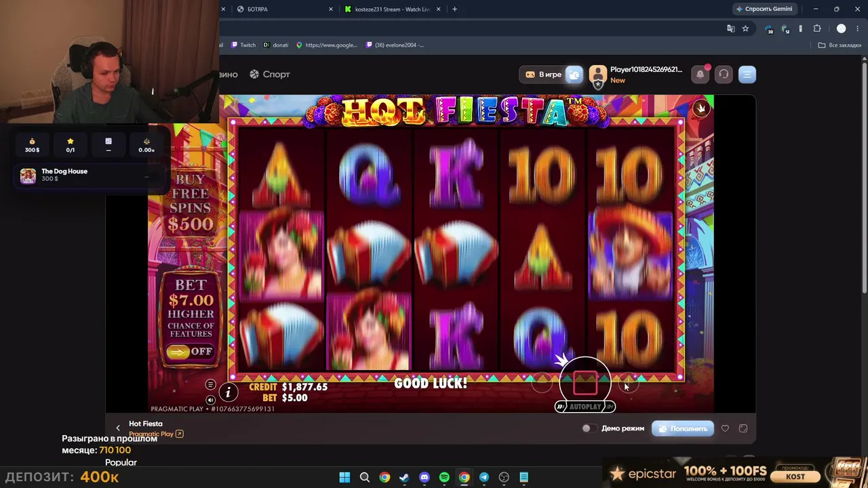Stop the reels with the spin button
The image size is (868, 488).
tap(585, 382)
